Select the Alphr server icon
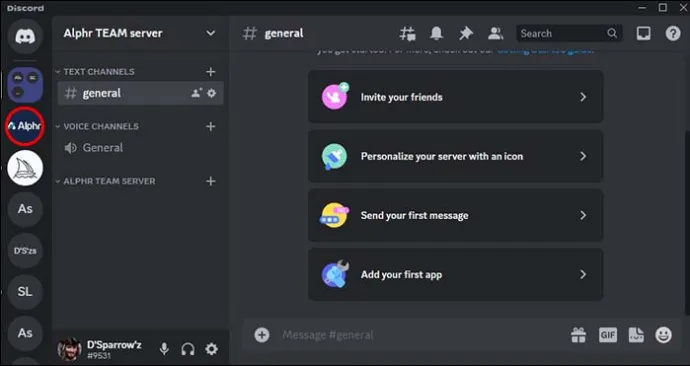690x366 pixels. point(25,126)
